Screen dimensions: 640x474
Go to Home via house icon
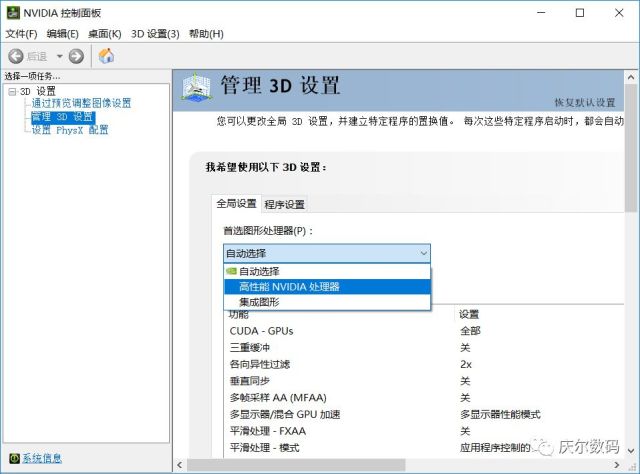(107, 56)
